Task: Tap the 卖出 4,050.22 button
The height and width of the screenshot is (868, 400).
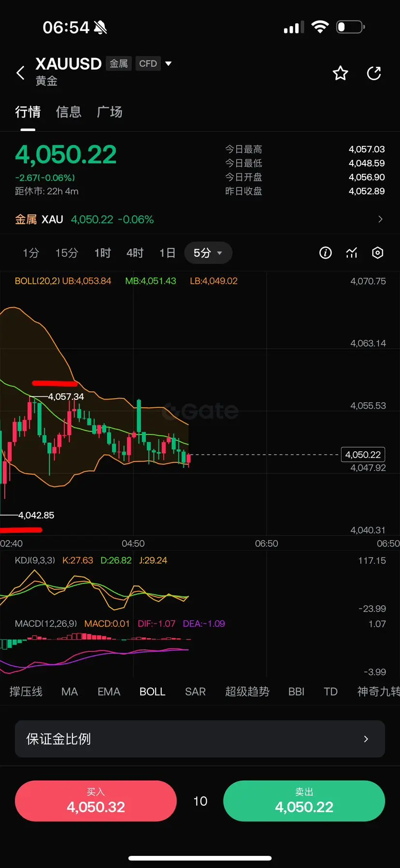Action: coord(304,801)
